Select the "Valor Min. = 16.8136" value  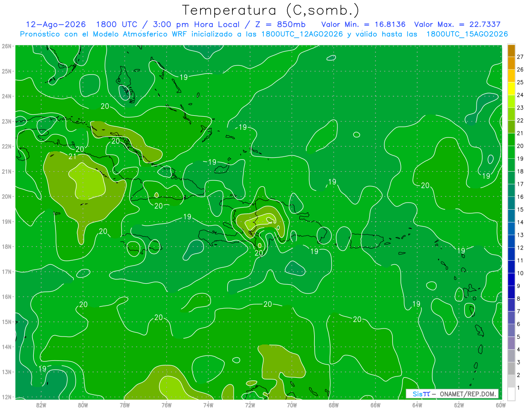(x=363, y=24)
